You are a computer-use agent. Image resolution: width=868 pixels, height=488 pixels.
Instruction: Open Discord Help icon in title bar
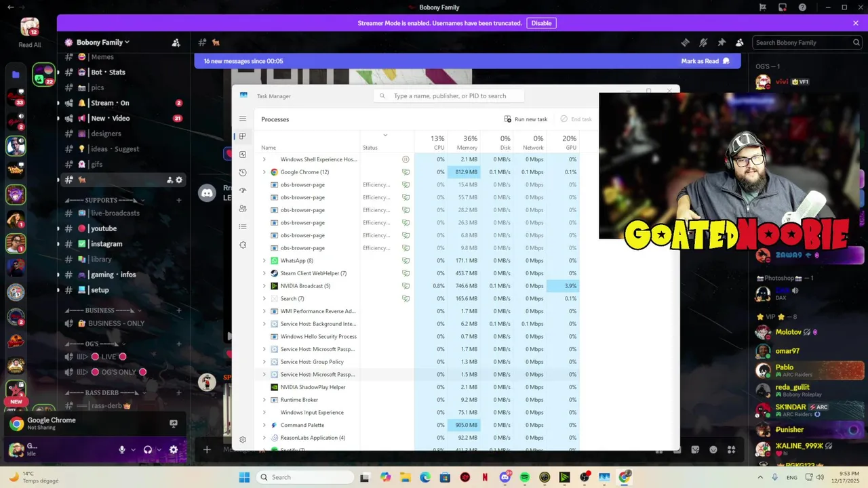pos(803,7)
